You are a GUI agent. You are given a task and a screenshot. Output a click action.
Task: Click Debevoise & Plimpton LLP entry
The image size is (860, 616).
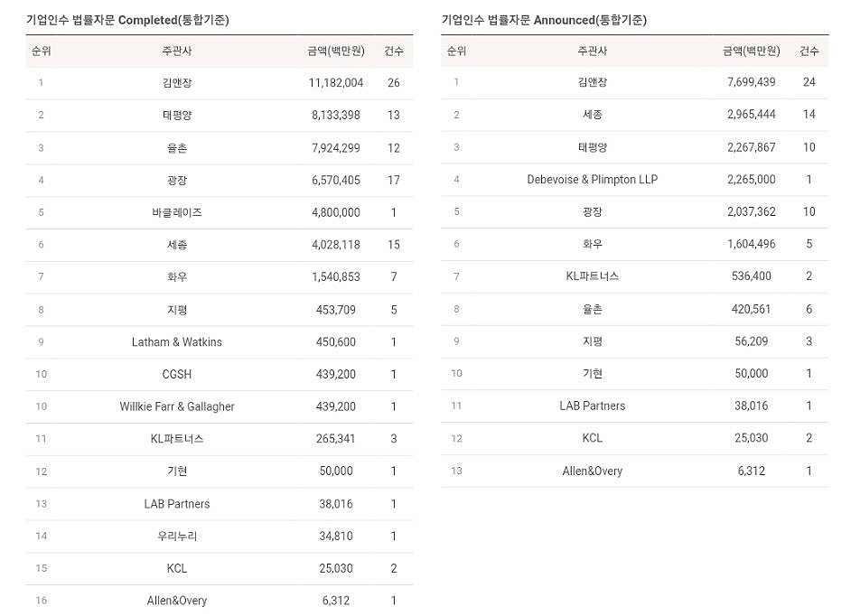click(x=592, y=180)
